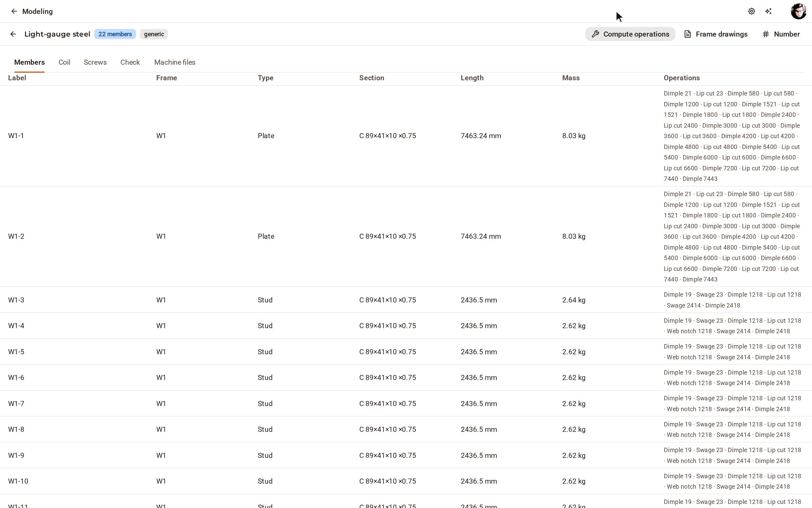
Task: Open Frame drawings
Action: [716, 34]
